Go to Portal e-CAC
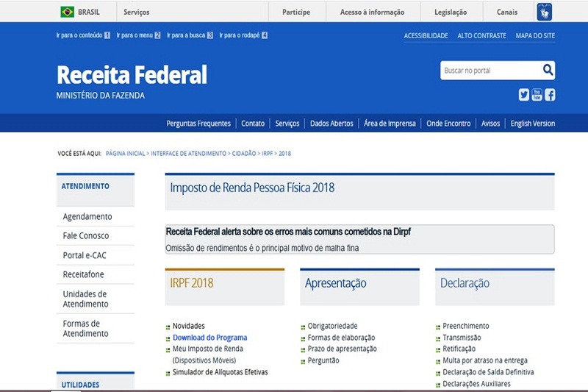 87,255
